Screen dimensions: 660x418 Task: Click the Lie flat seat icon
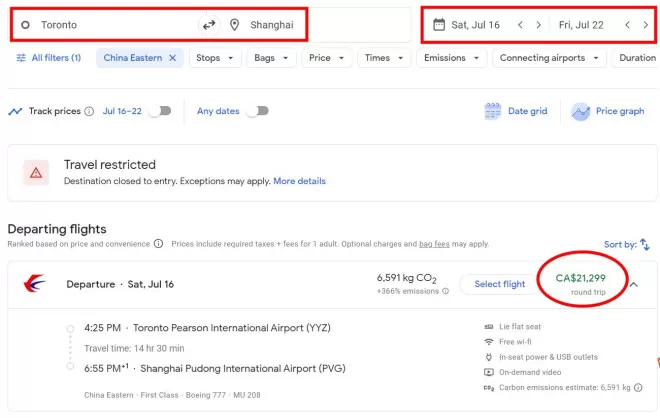tap(489, 327)
